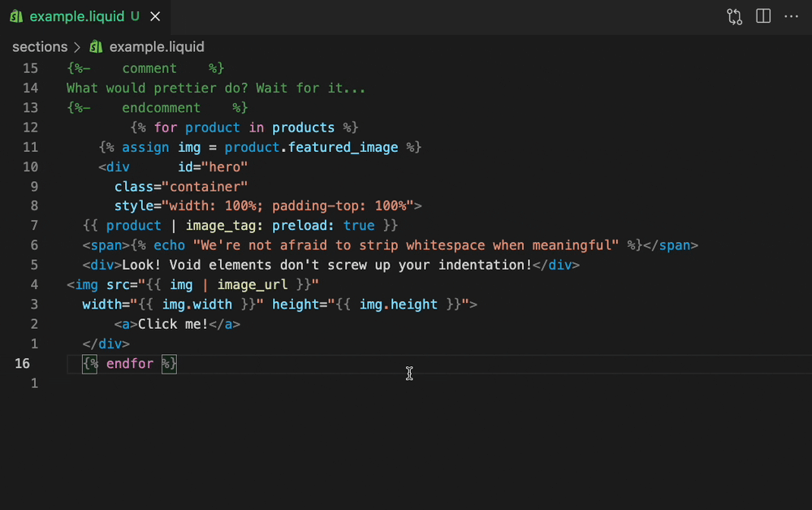Screen dimensions: 812x510
Task: Click the style attribute width value
Action: coord(213,206)
